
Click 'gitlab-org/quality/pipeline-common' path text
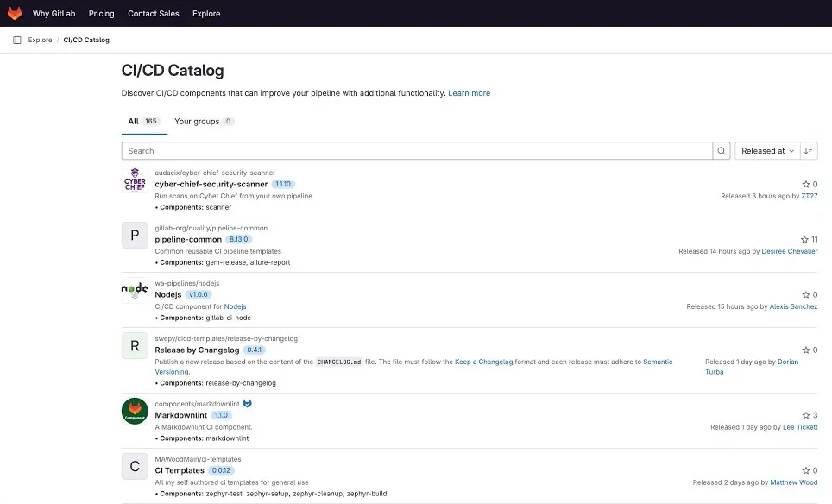[x=211, y=228]
